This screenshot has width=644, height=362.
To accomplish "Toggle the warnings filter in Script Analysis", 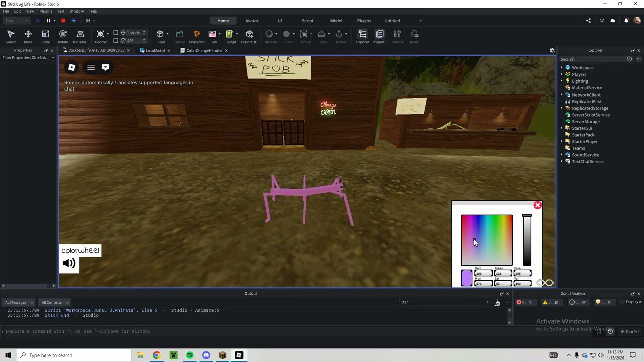I will point(551,302).
